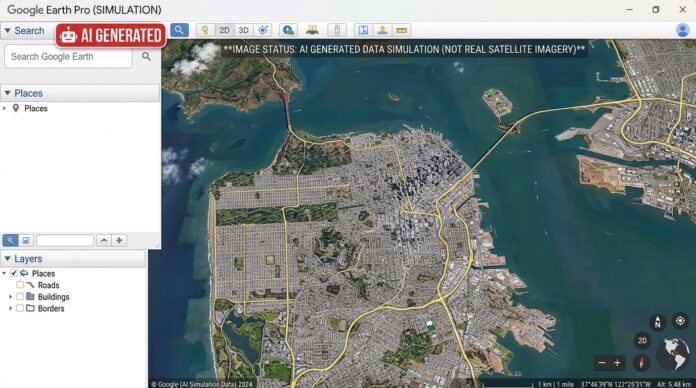Expand the Borders layer folder
Image resolution: width=696 pixels, height=388 pixels.
pos(10,308)
